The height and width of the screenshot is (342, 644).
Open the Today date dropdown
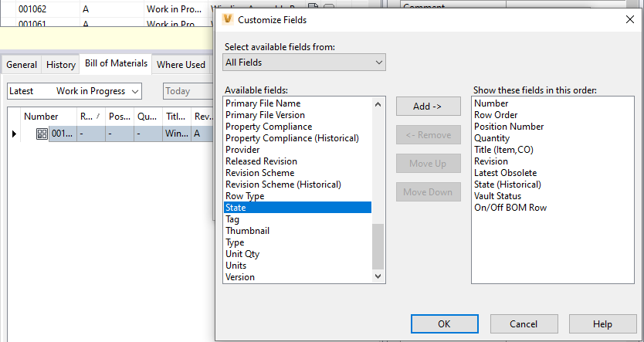click(185, 91)
